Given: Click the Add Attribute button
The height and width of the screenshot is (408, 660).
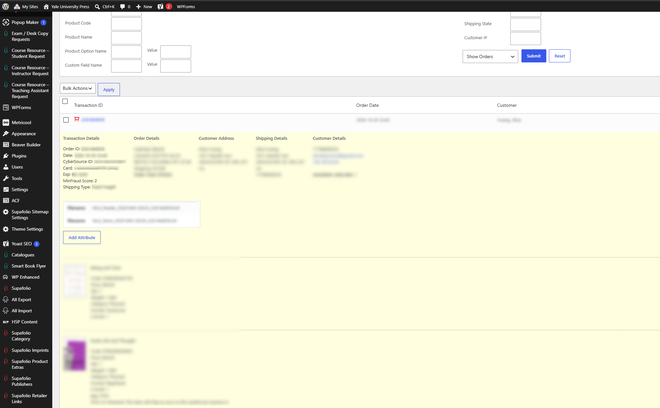Looking at the screenshot, I should [x=82, y=237].
